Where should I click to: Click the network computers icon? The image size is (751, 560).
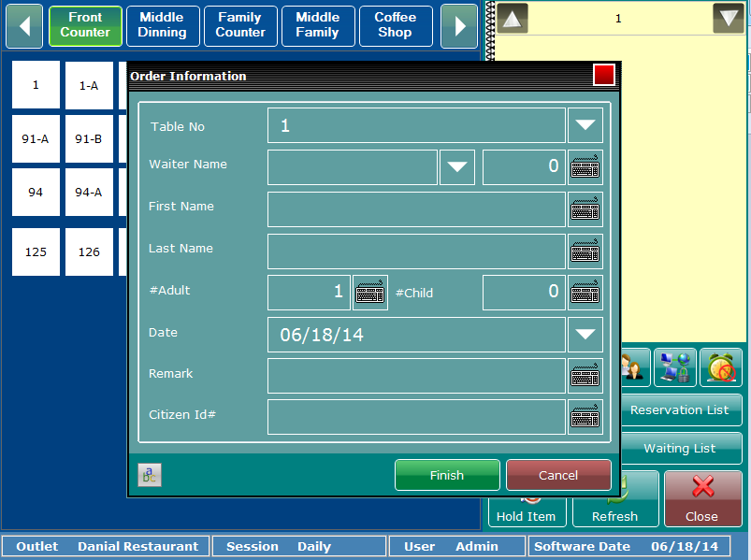pos(675,367)
